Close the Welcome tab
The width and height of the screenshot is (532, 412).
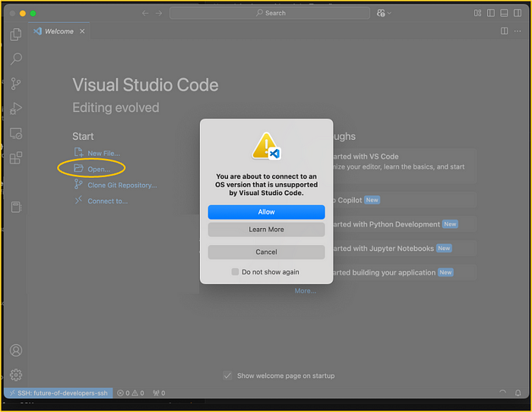click(x=83, y=31)
